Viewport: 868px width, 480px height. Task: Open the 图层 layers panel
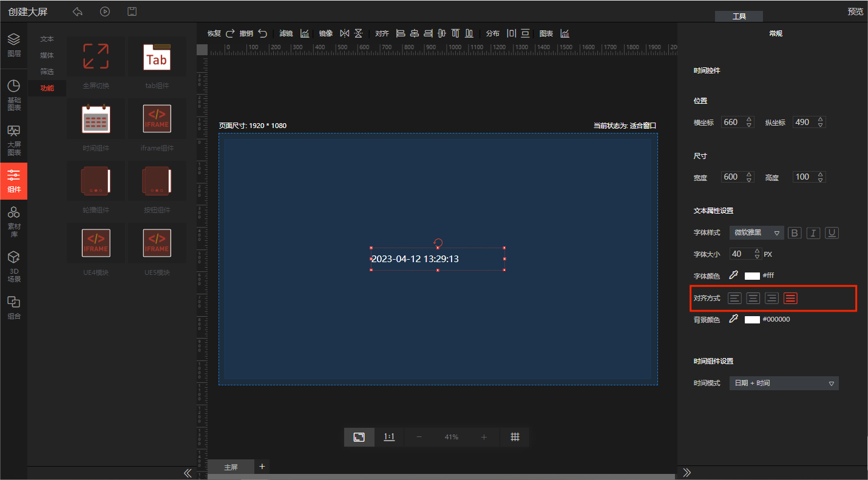[x=14, y=45]
